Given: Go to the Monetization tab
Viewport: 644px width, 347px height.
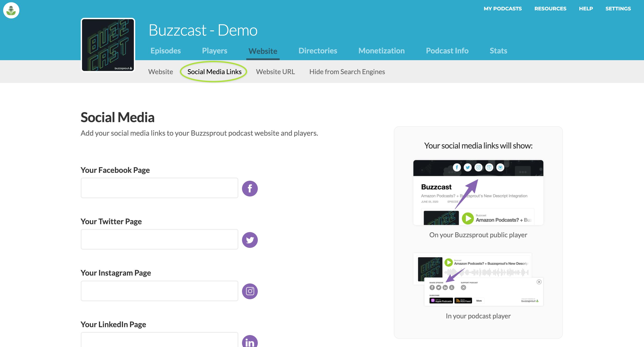Looking at the screenshot, I should coord(381,51).
